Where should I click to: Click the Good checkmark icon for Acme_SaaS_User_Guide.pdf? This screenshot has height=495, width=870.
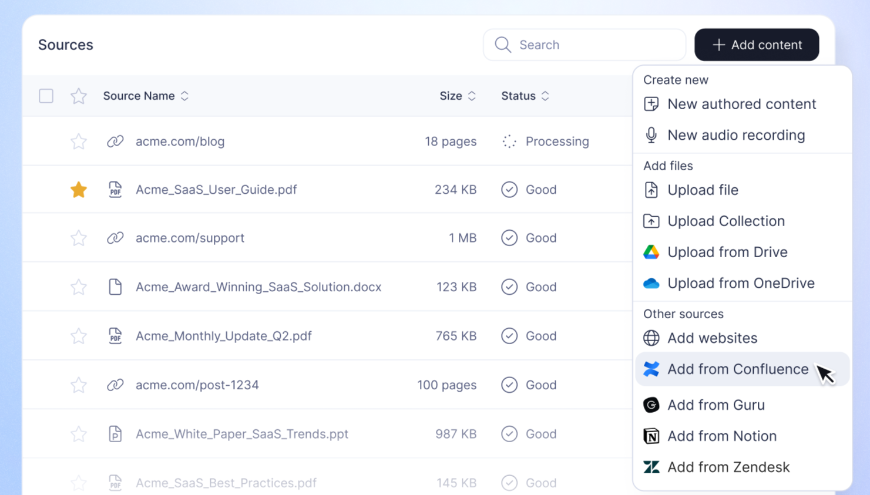tap(509, 190)
